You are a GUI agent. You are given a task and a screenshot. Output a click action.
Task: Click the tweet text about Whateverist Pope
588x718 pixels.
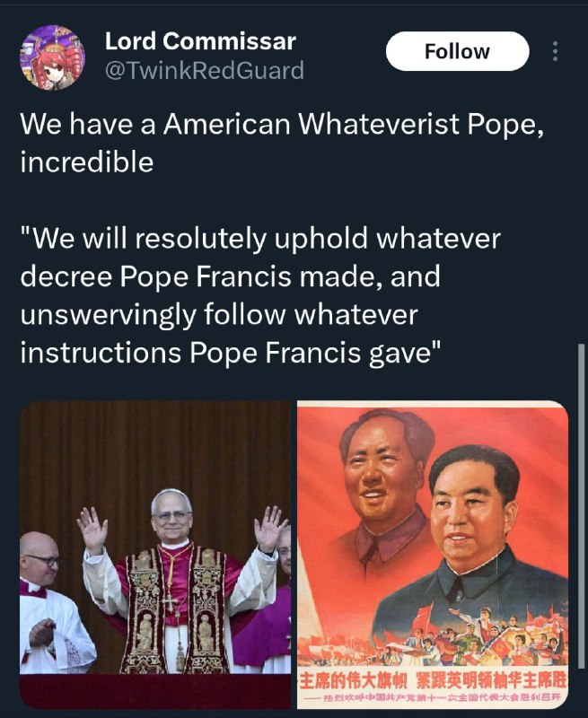click(x=282, y=143)
